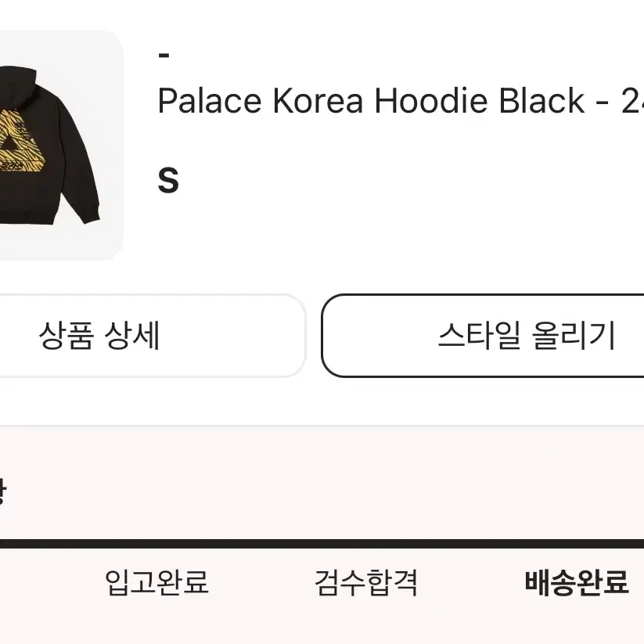
Task: Tap the yellow triangle logo on hoodie
Action: point(20,143)
